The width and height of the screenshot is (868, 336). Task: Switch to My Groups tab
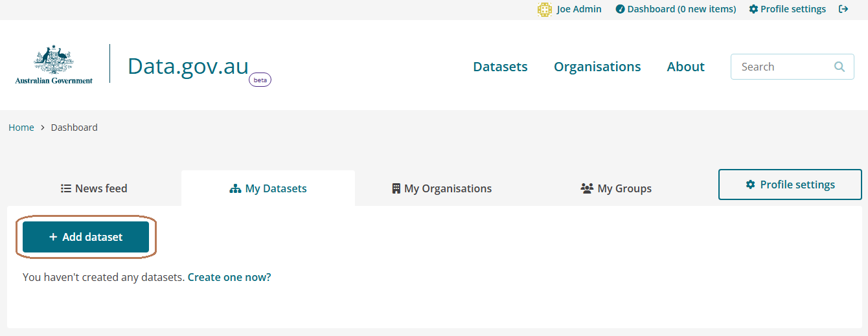[x=616, y=188]
